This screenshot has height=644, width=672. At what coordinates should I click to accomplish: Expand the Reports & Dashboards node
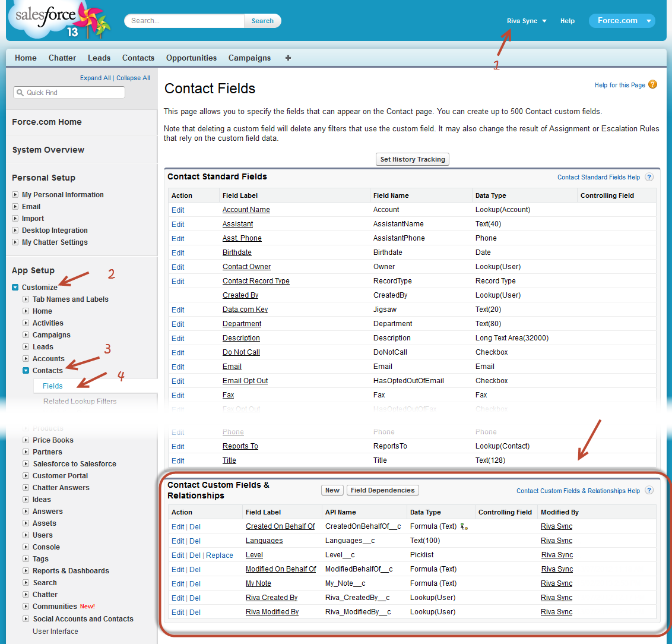coord(26,571)
